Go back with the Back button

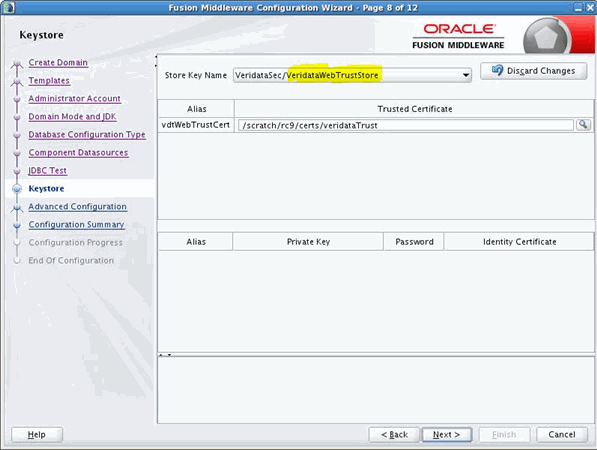point(394,434)
